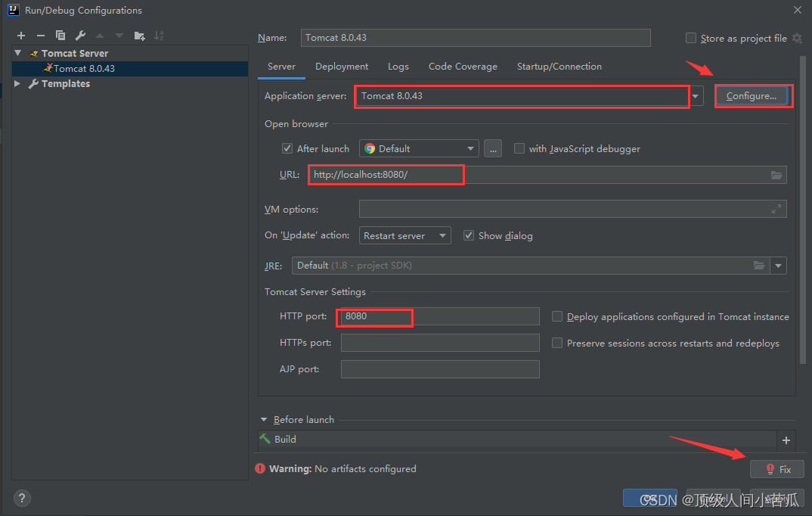Toggle Show dialog checkbox
Viewport: 812px width, 516px height.
click(x=469, y=235)
